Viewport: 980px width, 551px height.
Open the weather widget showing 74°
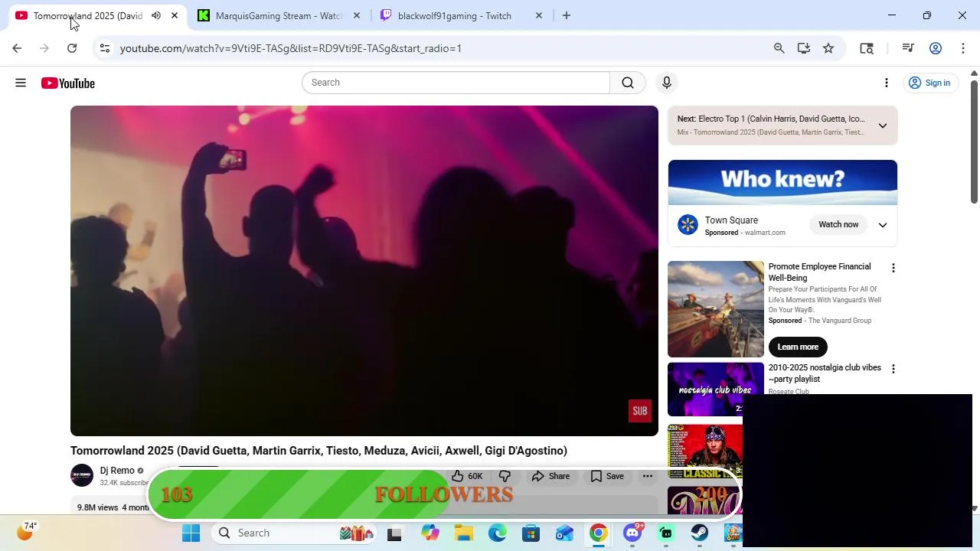coord(26,530)
